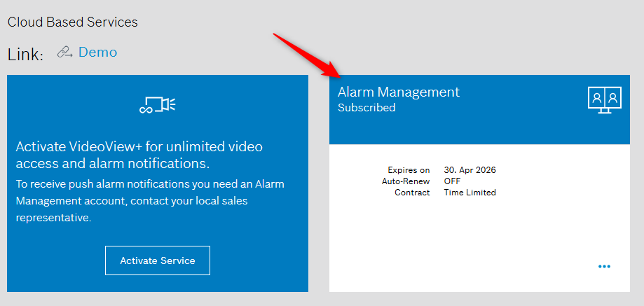The width and height of the screenshot is (644, 306).
Task: Click the Expires on label
Action: pos(408,169)
